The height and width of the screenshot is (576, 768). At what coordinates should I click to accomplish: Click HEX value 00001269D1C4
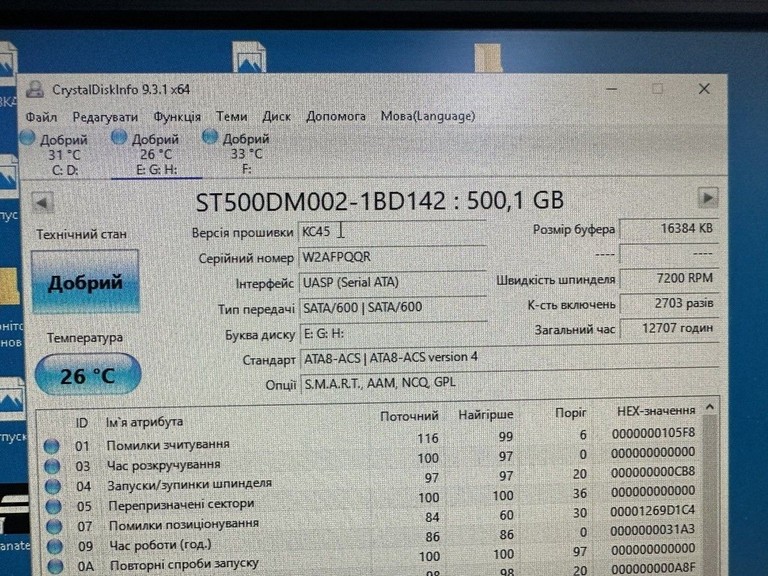[653, 511]
